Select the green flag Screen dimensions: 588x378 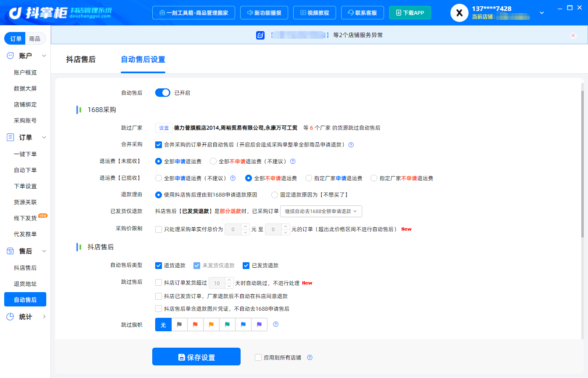[x=228, y=325]
